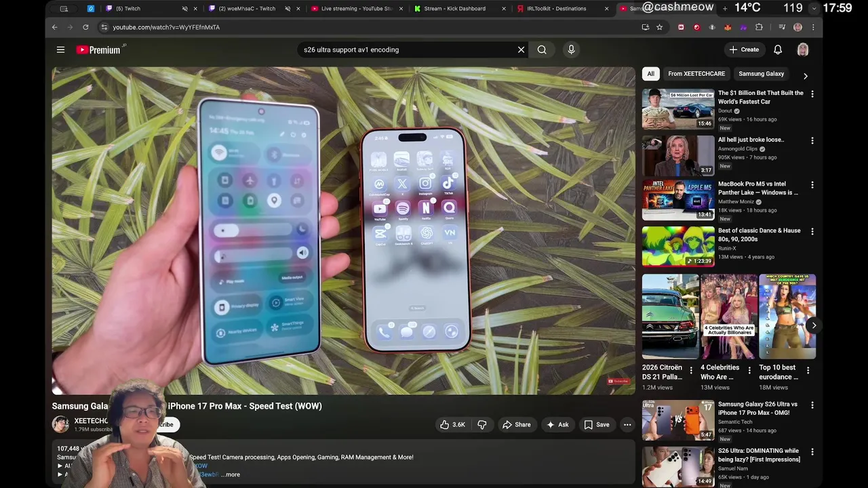The image size is (868, 488).
Task: Open site information icon in address bar
Action: click(x=104, y=27)
